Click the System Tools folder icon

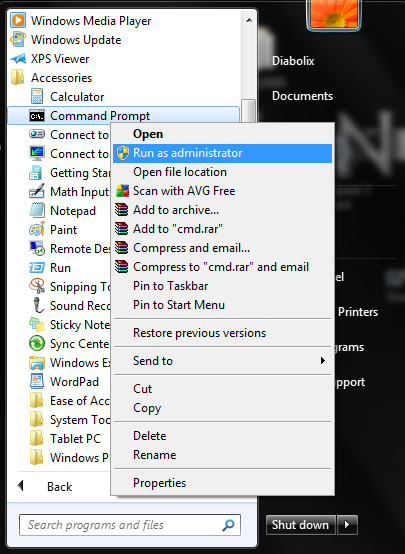click(x=37, y=420)
